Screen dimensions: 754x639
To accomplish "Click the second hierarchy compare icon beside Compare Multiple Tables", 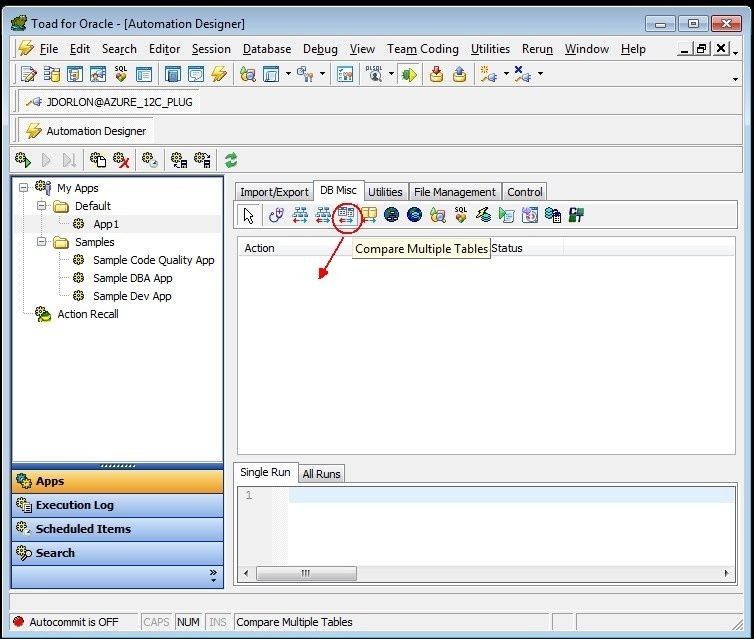I will (x=323, y=215).
